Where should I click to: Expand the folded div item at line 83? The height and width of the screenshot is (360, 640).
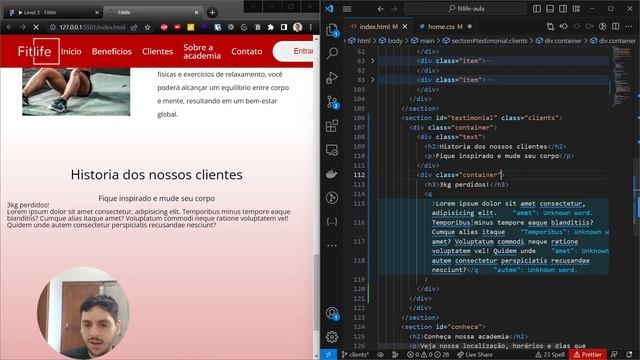(x=372, y=80)
